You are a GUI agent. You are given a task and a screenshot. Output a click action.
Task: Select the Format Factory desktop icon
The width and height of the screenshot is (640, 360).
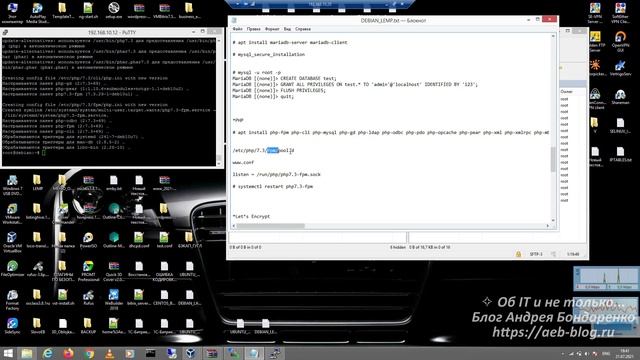[12, 299]
